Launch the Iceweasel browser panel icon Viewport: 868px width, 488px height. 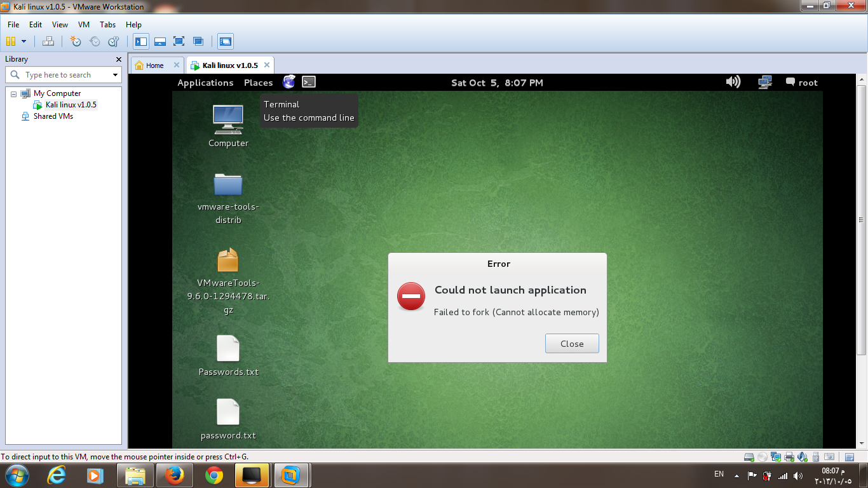[289, 81]
